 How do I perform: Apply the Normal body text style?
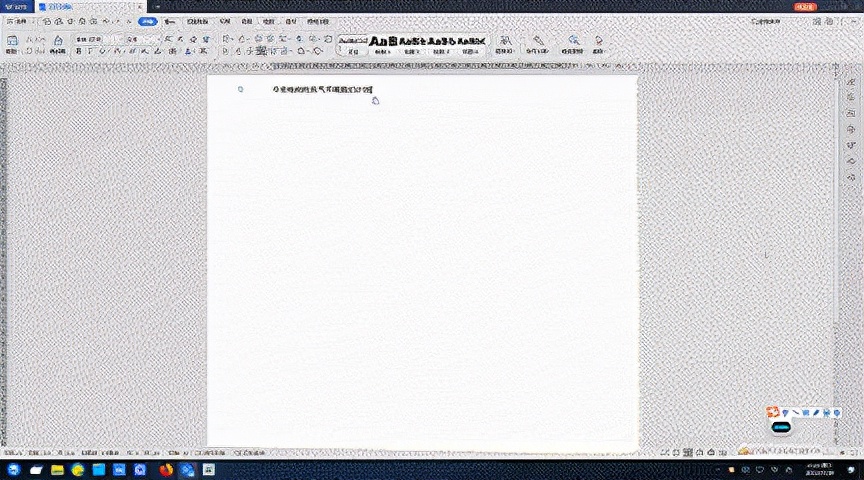point(353,45)
